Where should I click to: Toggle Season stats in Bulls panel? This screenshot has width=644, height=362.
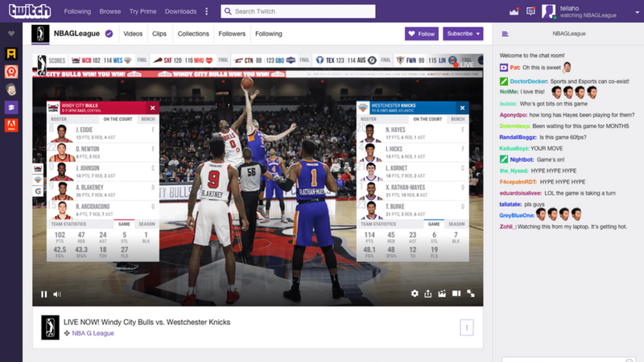coord(147,224)
